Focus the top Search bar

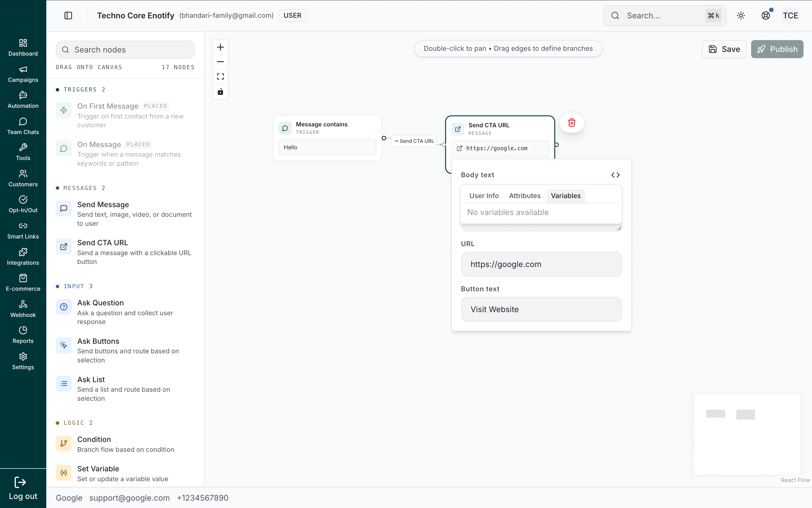665,16
